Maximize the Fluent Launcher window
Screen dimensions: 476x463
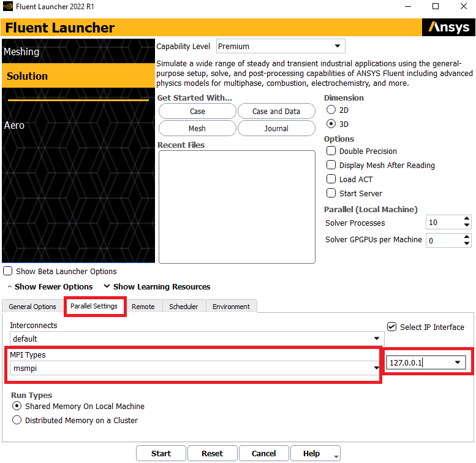pyautogui.click(x=436, y=6)
